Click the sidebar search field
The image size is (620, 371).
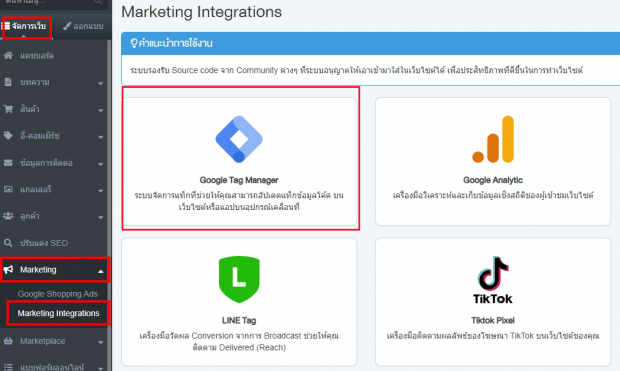pyautogui.click(x=53, y=3)
